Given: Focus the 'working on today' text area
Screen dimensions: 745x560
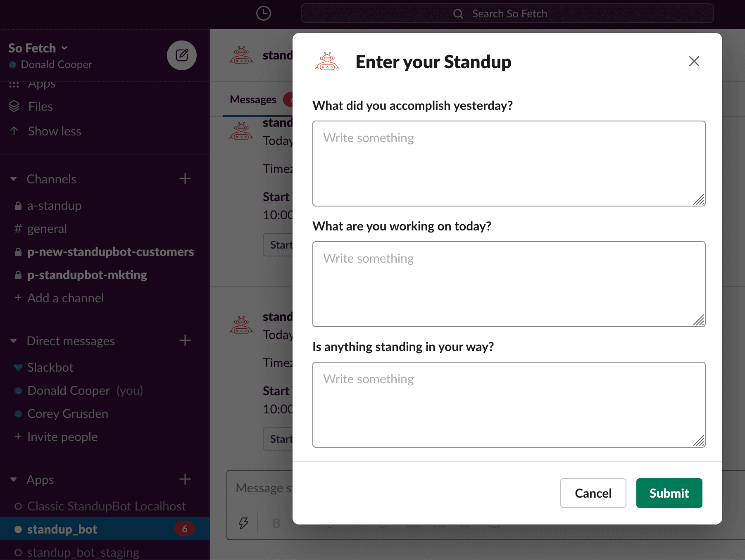Looking at the screenshot, I should [x=509, y=284].
